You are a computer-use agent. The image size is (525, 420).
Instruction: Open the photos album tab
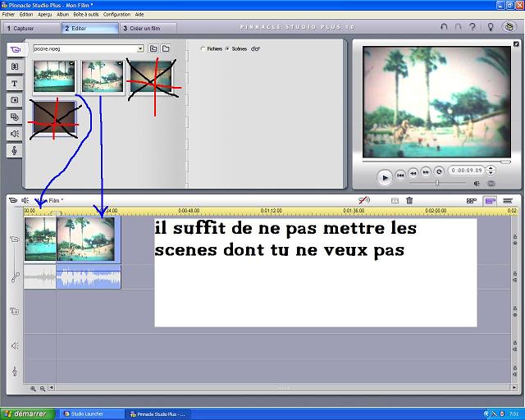pyautogui.click(x=15, y=100)
